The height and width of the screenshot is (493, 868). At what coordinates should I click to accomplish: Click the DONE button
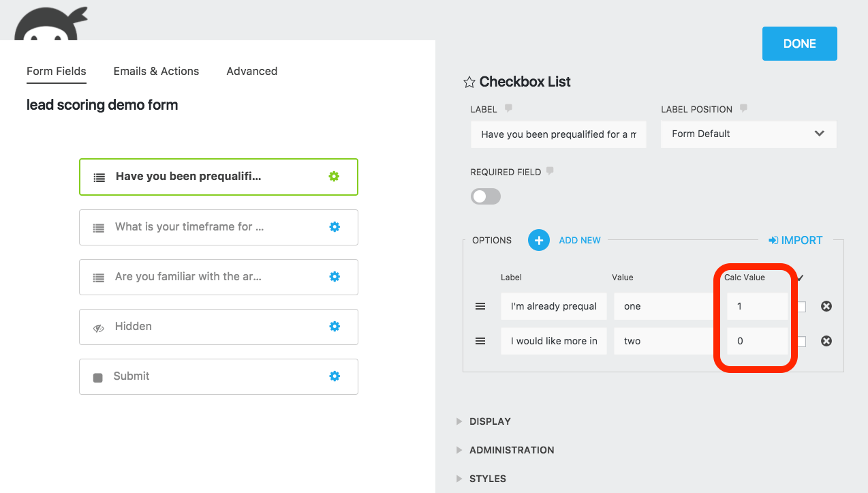coord(799,43)
